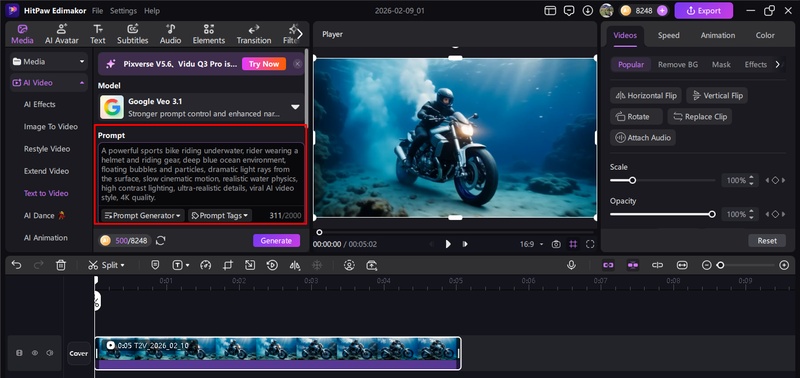800x378 pixels.
Task: Open the feedback message icon
Action: click(x=569, y=11)
